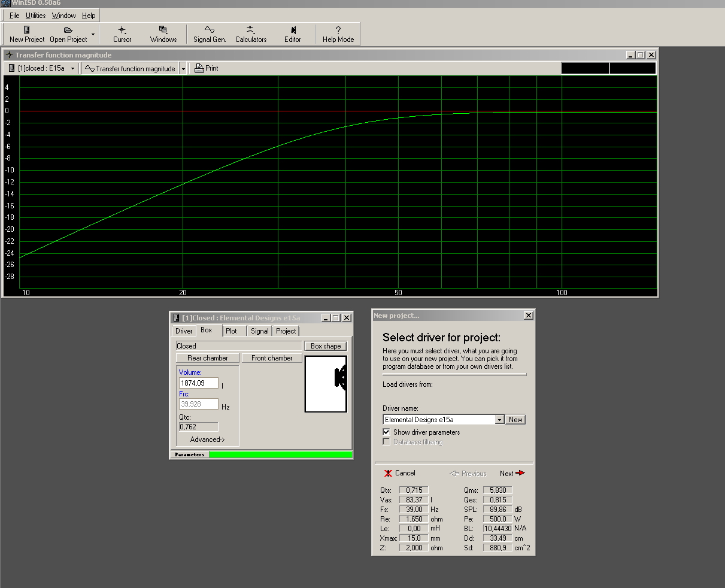Screen dimensions: 725x588
Task: Activate the Cursor tool
Action: click(x=122, y=34)
